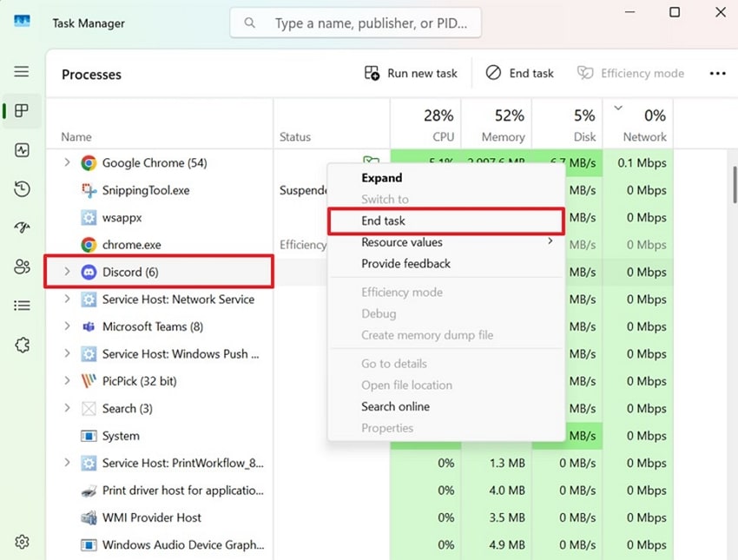Viewport: 738px width, 560px height.
Task: Click the PicPick process icon
Action: coord(89,380)
